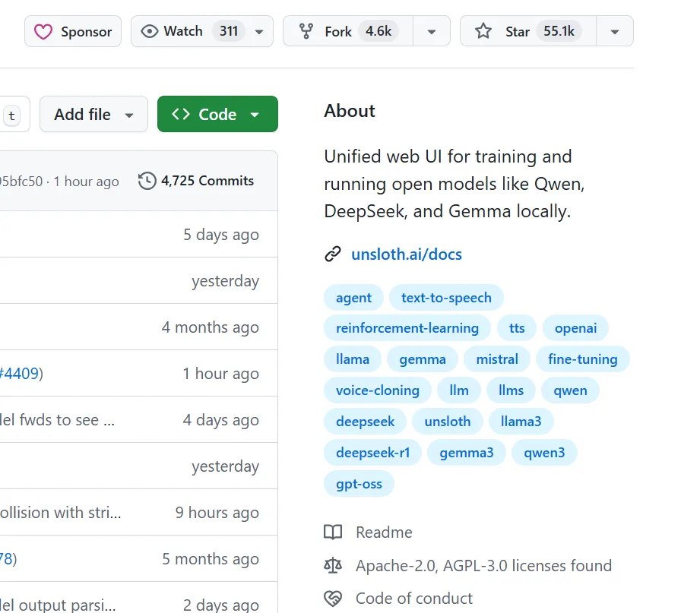
Task: Select the mistral topic tag
Action: [x=497, y=359]
